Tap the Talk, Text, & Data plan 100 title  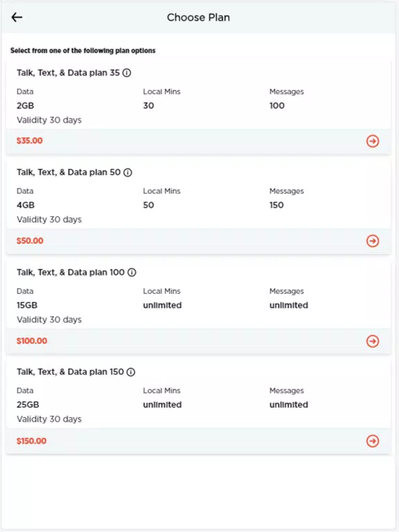pyautogui.click(x=71, y=272)
